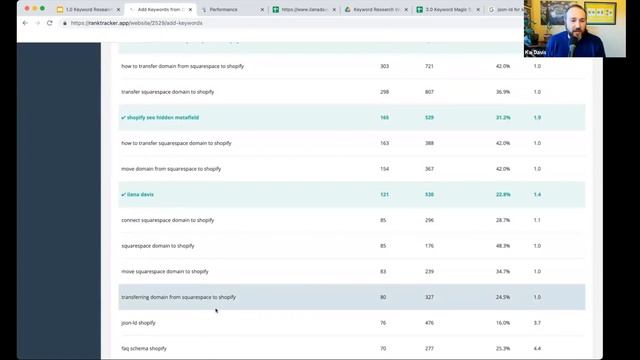Reload the ranktracker.app page
Screen dimensions: 640x360
pos(50,23)
